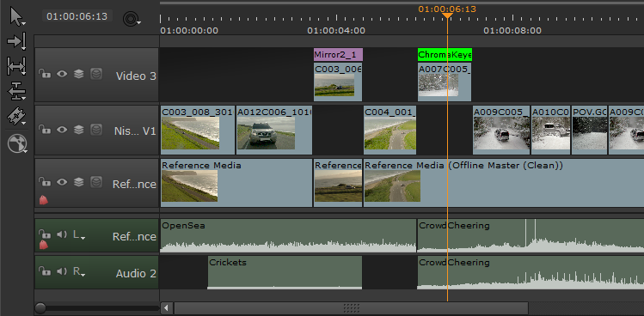
Task: Click the timeline zoom slider handle
Action: 40,307
